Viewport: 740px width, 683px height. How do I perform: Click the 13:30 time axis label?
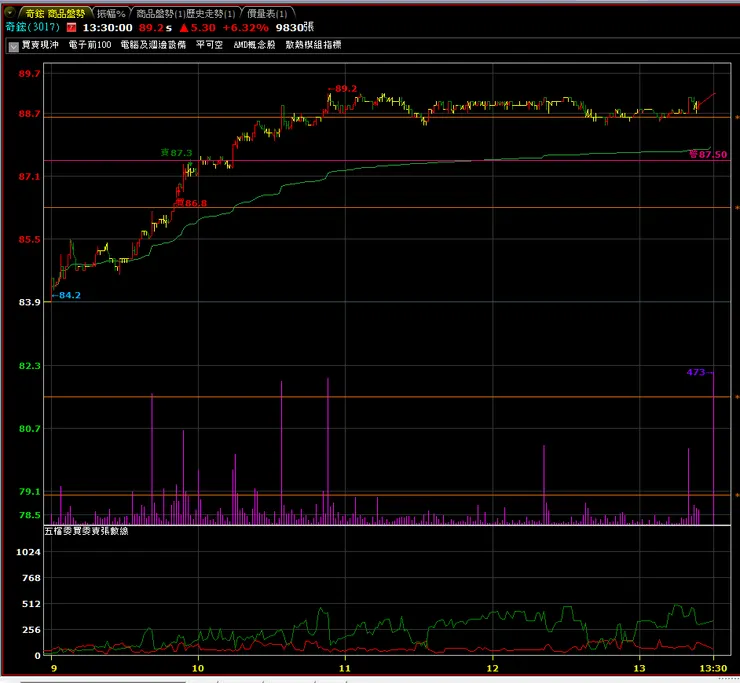tap(713, 668)
